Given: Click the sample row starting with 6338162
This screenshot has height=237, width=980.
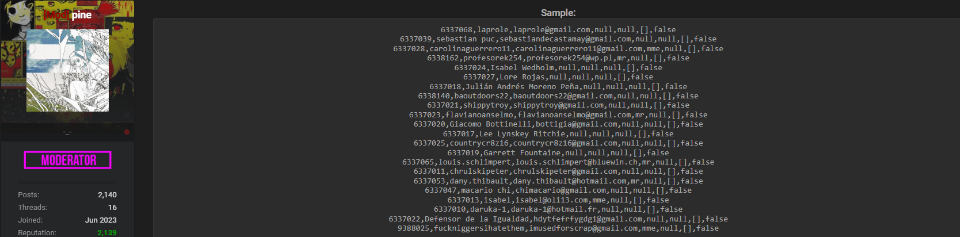Looking at the screenshot, I should pos(558,58).
